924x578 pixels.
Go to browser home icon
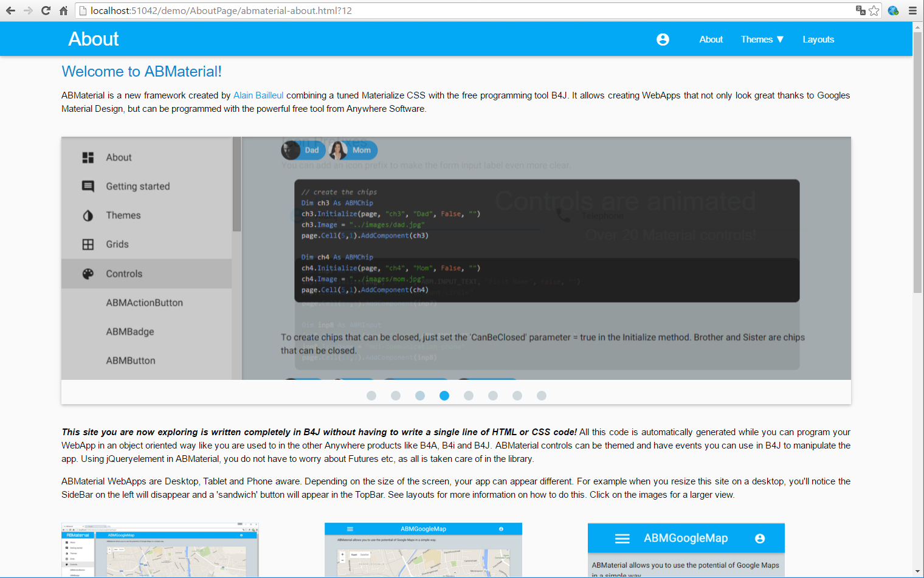tap(63, 10)
